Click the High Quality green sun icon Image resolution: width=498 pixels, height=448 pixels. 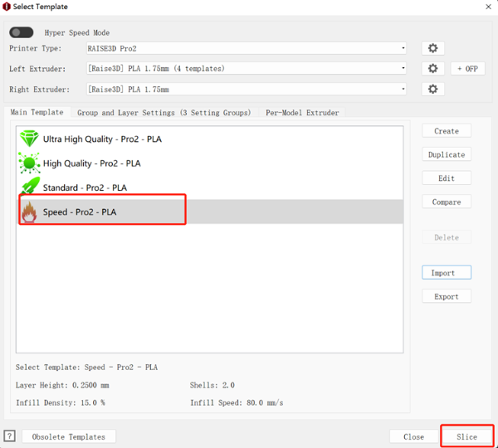(29, 163)
